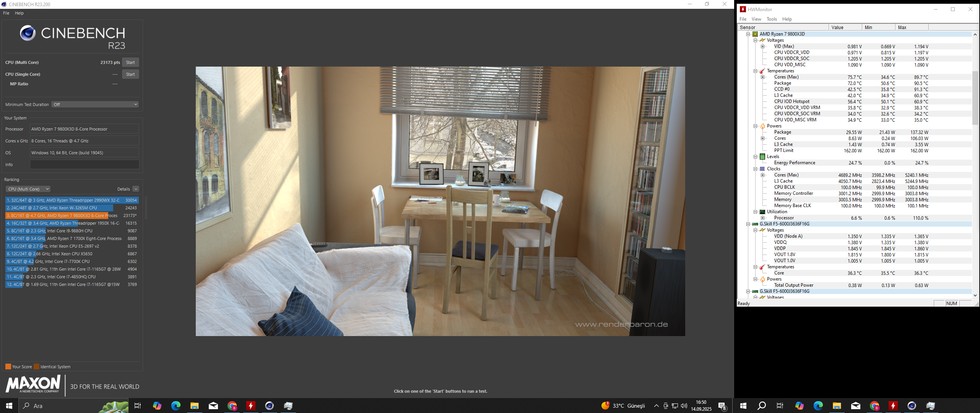Open the search icon on the taskbar below HWMonitor

pos(762,406)
